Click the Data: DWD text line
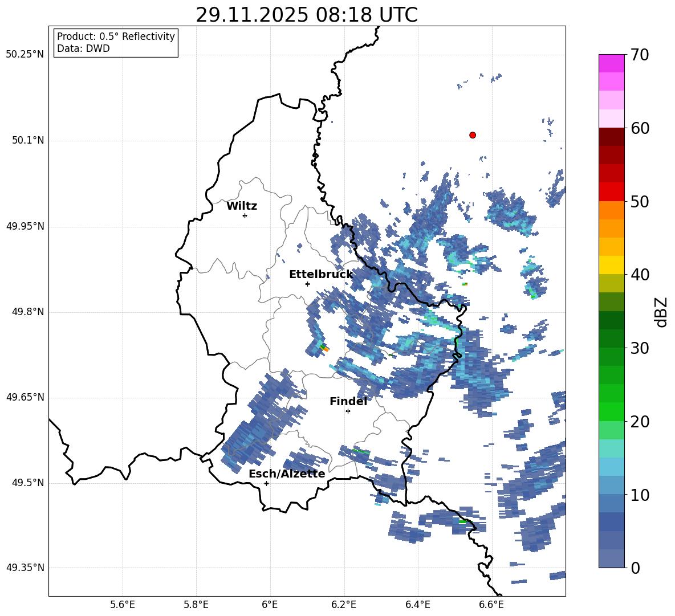The image size is (675, 616). pos(83,48)
